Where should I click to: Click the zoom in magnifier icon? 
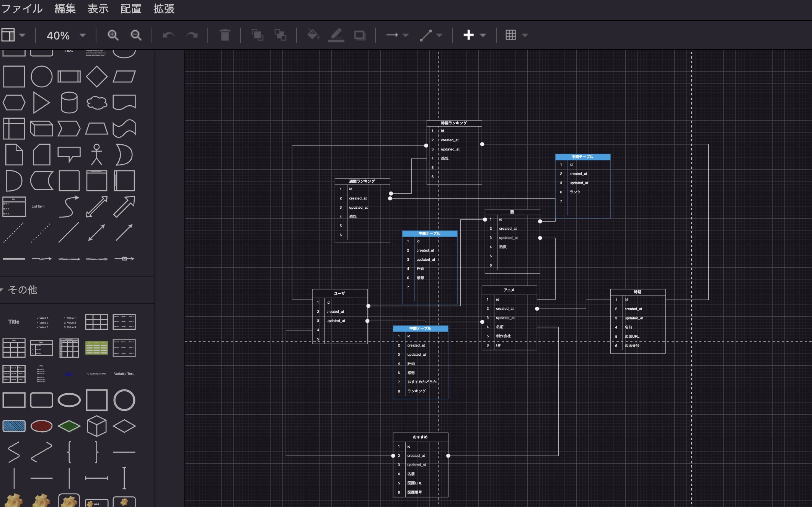click(113, 35)
